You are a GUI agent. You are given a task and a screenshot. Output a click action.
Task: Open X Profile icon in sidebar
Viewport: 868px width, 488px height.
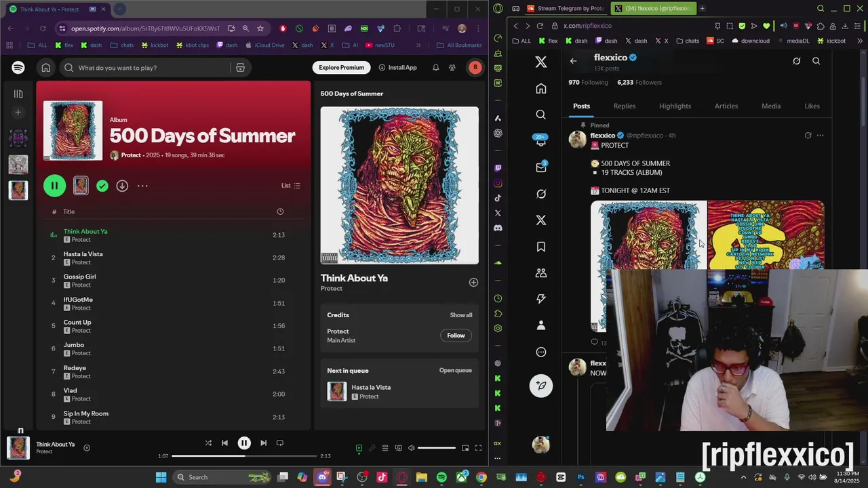click(540, 325)
